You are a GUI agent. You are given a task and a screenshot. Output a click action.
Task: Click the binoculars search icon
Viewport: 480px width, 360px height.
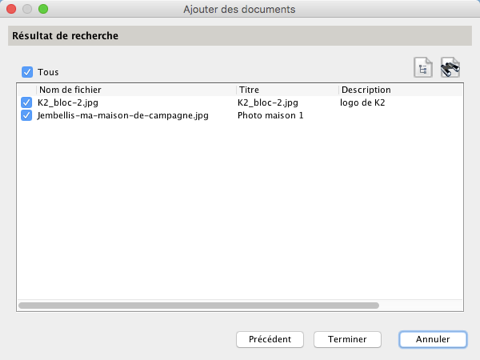450,68
